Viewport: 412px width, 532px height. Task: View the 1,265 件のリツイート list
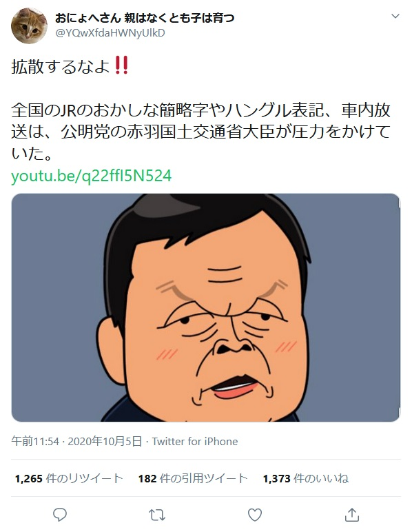[69, 478]
